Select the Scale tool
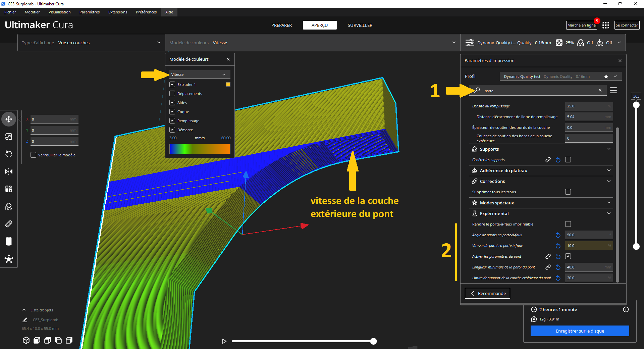Viewport: 644px width, 349px height. click(9, 137)
